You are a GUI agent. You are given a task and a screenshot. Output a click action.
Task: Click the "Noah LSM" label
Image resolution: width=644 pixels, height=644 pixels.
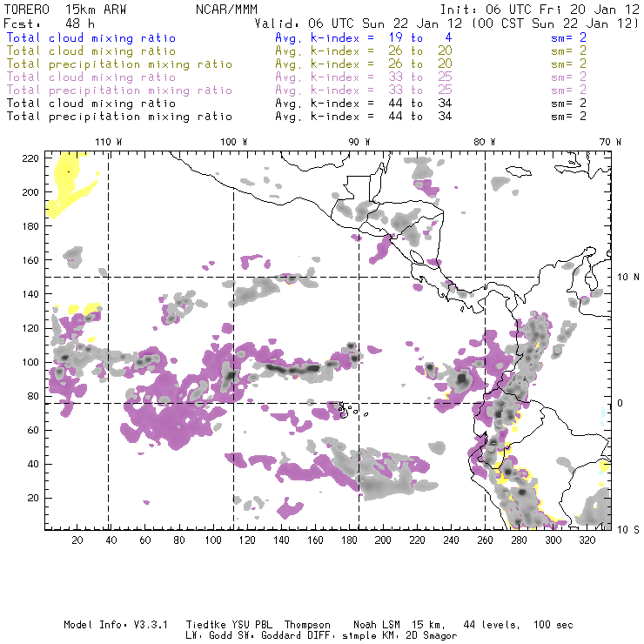(x=377, y=625)
